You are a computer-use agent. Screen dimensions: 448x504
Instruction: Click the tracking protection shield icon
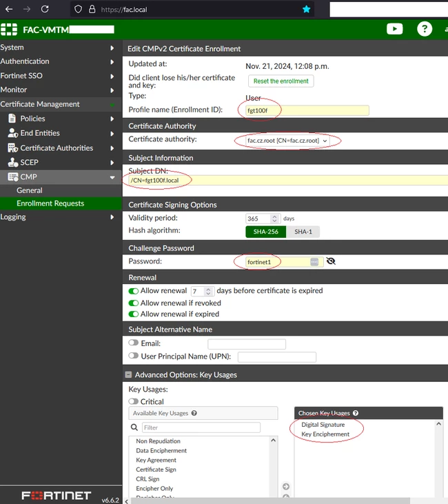pos(78,9)
